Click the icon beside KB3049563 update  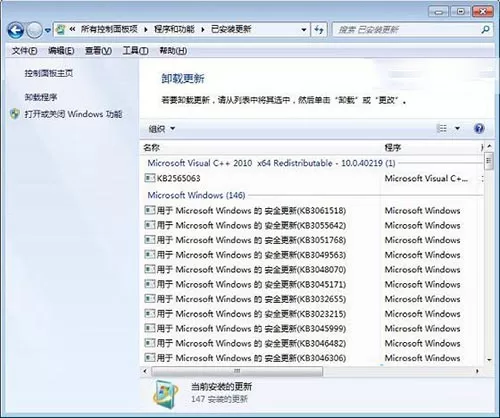pyautogui.click(x=150, y=255)
